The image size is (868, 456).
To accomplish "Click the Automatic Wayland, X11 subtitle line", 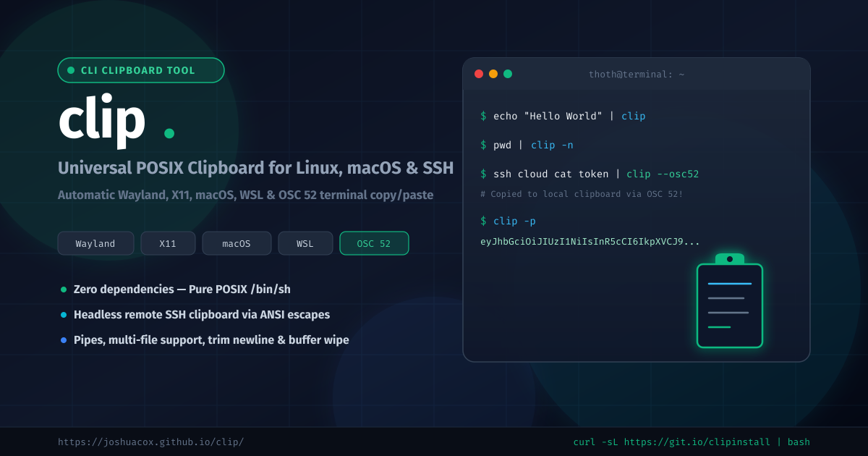I will tap(245, 195).
